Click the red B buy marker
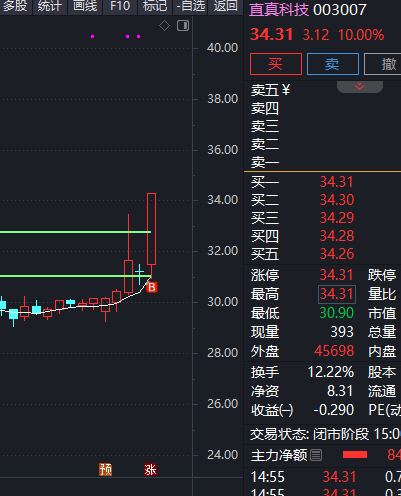The height and width of the screenshot is (496, 401). click(x=152, y=287)
